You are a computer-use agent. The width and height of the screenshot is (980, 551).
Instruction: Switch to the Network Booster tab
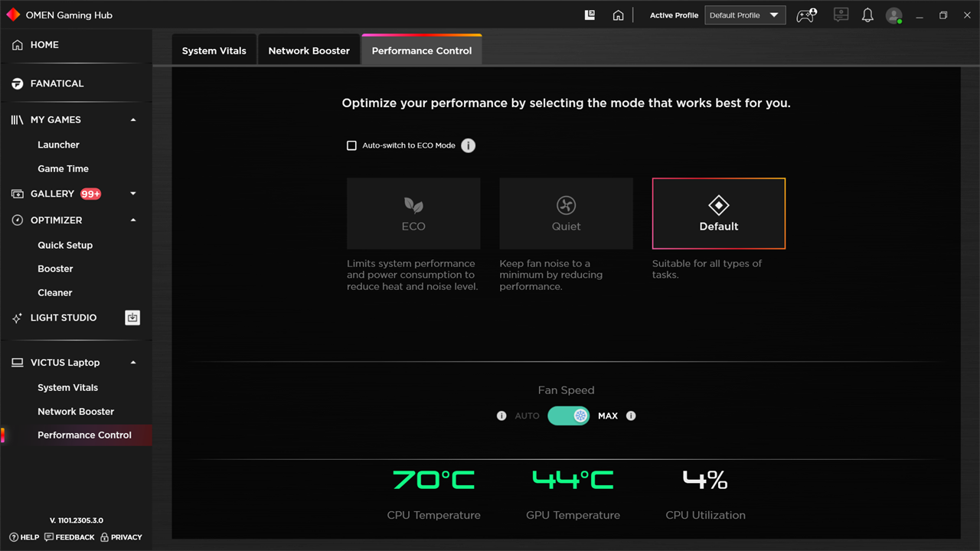click(x=309, y=51)
